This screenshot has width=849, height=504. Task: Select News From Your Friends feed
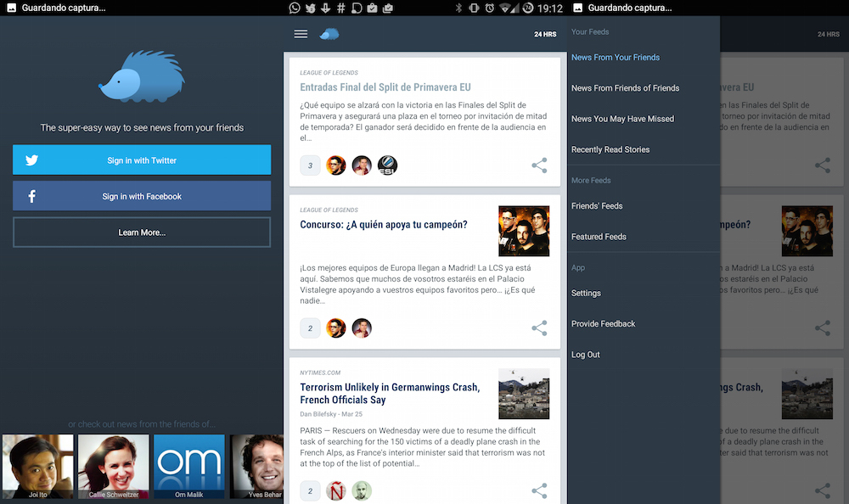pos(616,58)
